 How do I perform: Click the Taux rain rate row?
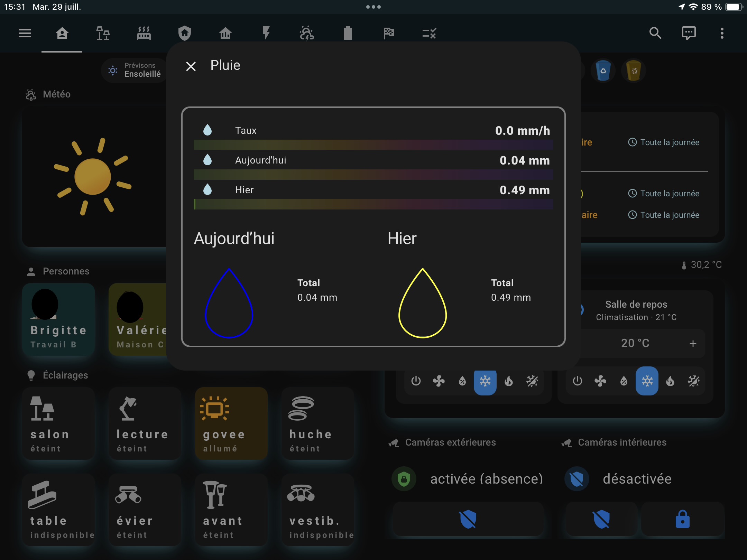point(373,131)
